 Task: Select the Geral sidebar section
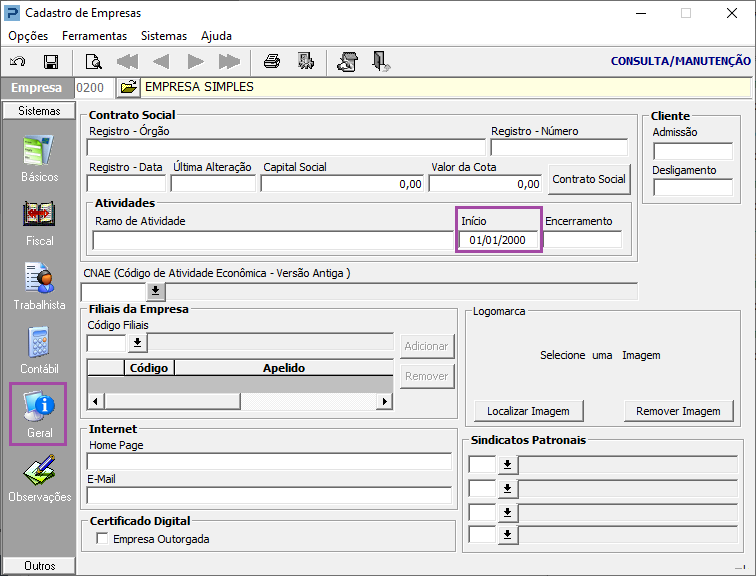coord(38,414)
